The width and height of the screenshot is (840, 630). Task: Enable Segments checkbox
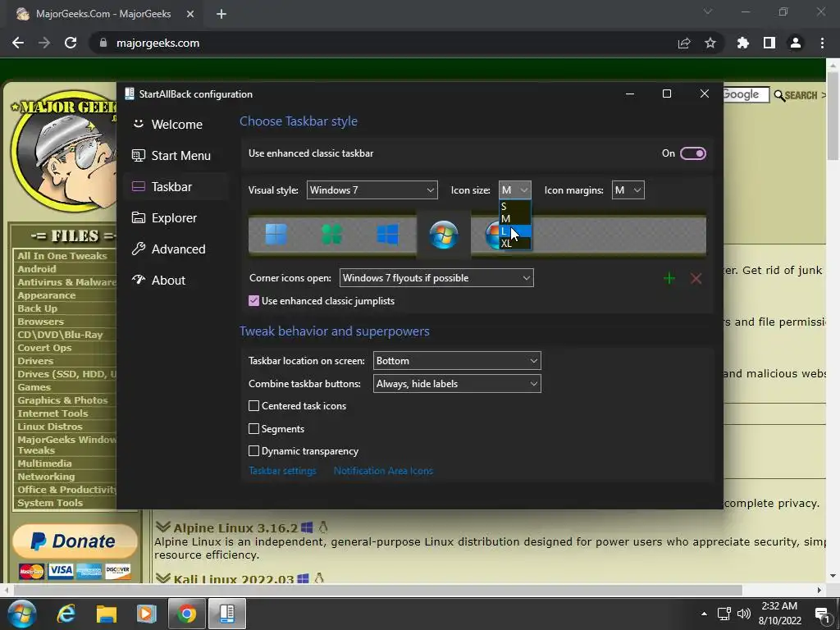pyautogui.click(x=254, y=428)
